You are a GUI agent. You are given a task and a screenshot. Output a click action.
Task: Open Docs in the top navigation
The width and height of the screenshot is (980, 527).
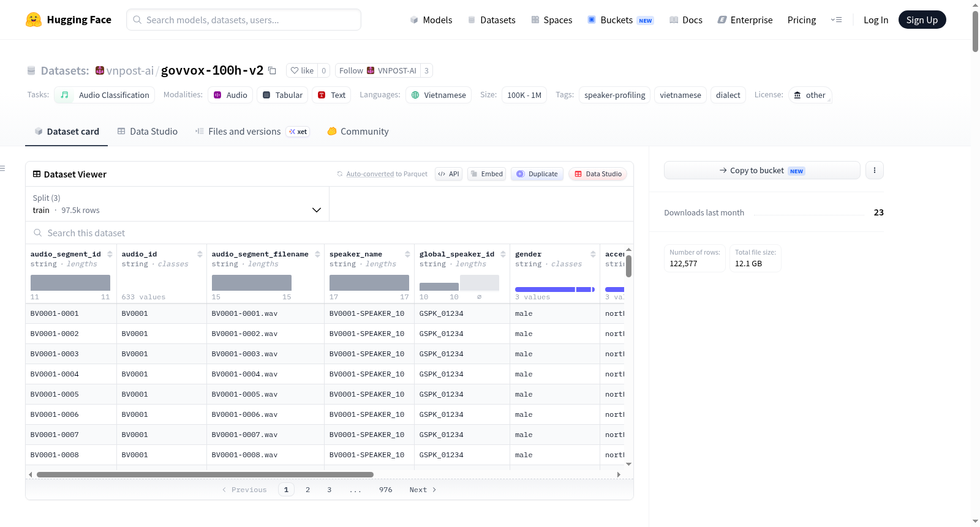[x=686, y=20]
